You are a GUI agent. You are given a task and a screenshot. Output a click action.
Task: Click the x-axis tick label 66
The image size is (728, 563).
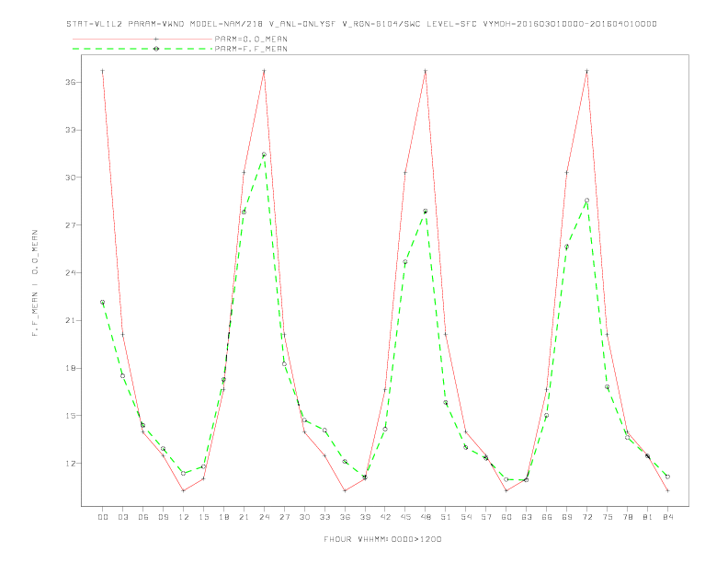[547, 517]
